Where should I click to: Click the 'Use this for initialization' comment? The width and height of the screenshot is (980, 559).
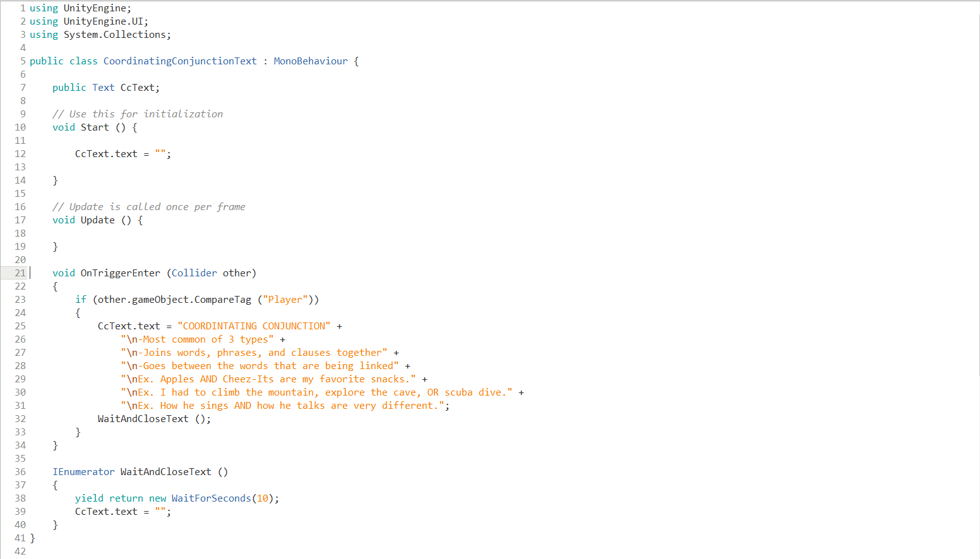click(138, 114)
